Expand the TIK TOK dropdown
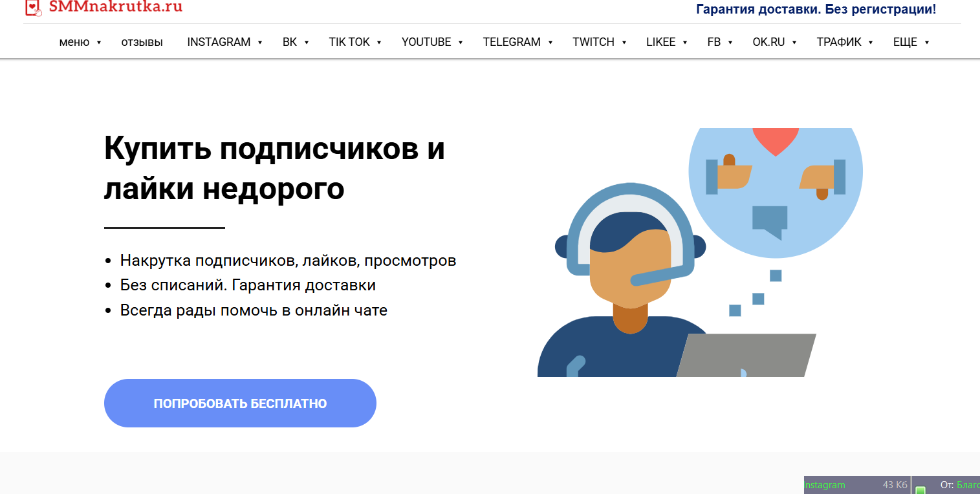The width and height of the screenshot is (980, 494). [355, 42]
